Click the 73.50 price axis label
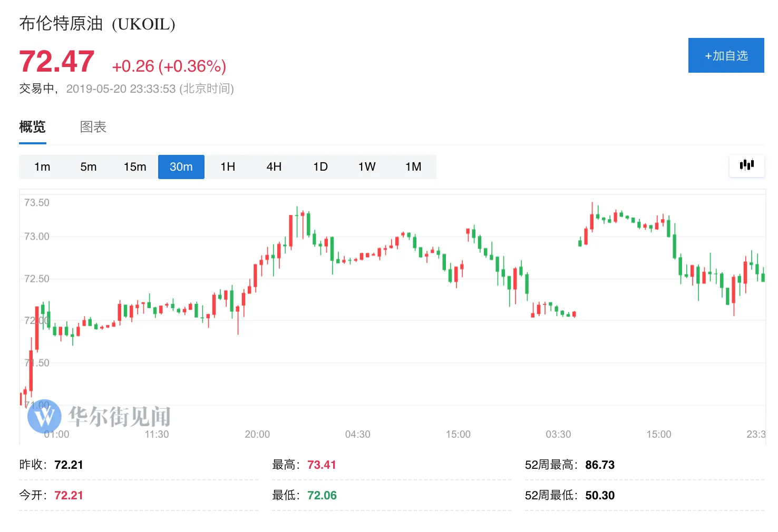Viewport: 778px width, 532px height. coord(37,203)
